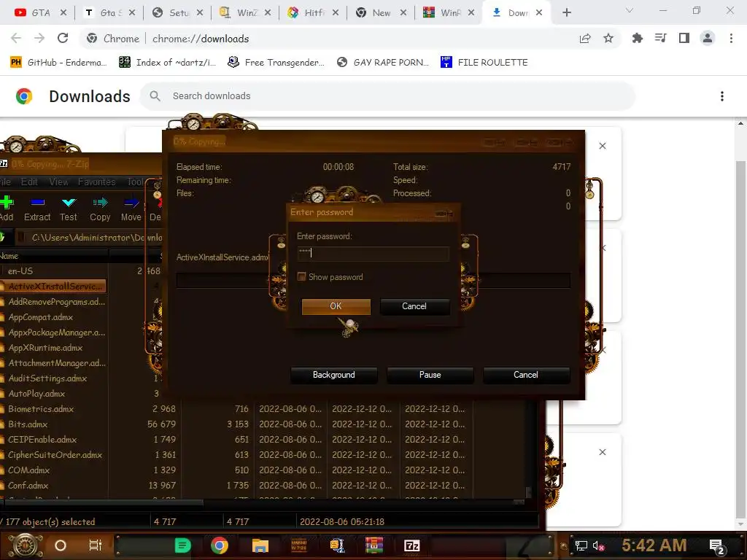Click the Background button in copying dialog
747x560 pixels.
pyautogui.click(x=333, y=375)
